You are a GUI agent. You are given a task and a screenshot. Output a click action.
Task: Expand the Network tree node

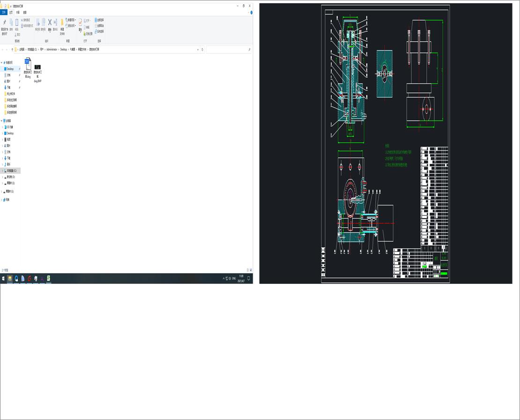point(1,199)
